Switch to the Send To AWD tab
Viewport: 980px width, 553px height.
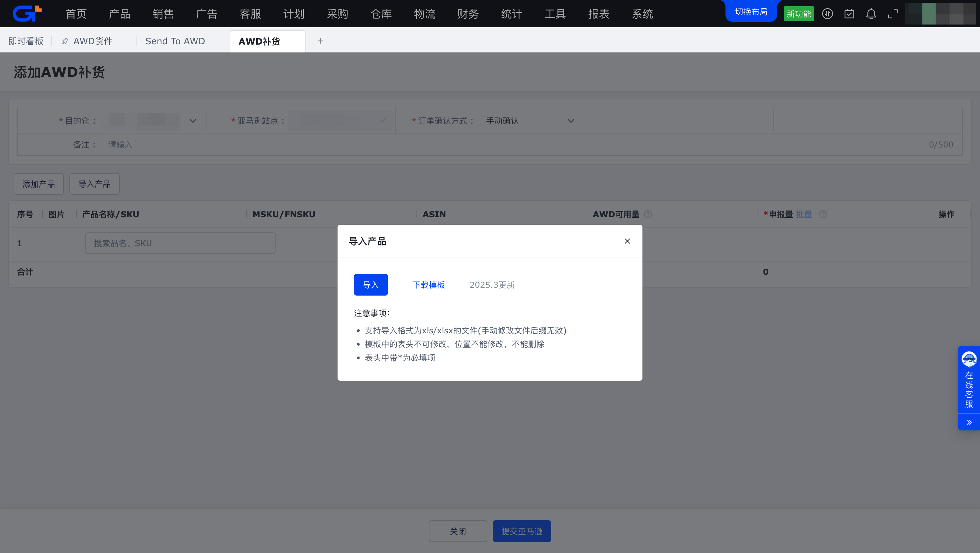[x=175, y=41]
